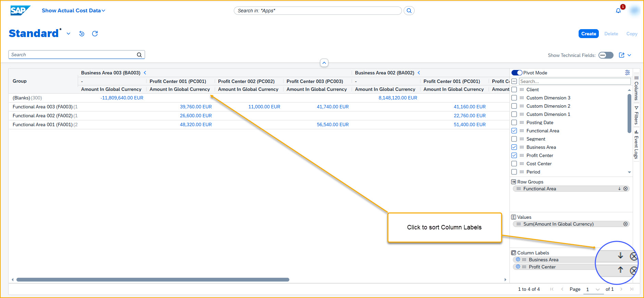Toggle the select-all columns checkbox

pos(514,81)
